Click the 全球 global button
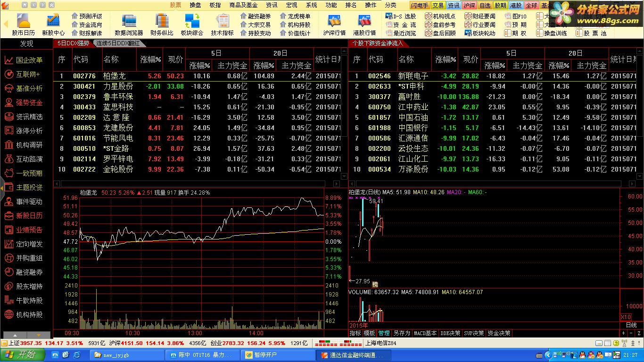The height and width of the screenshot is (362, 644). click(531, 5)
